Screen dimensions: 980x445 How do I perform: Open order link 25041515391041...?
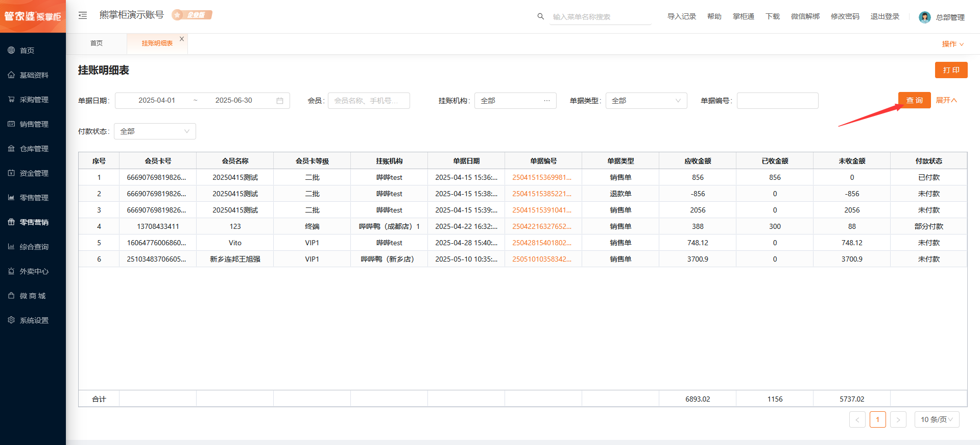542,210
